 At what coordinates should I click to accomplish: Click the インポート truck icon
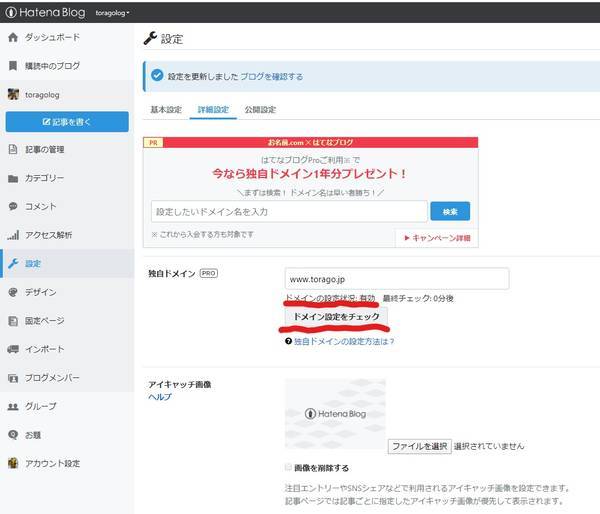point(13,349)
